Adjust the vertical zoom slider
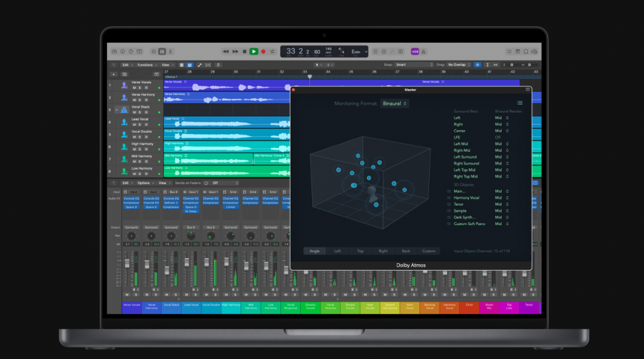The width and height of the screenshot is (644, 359). pos(511,65)
